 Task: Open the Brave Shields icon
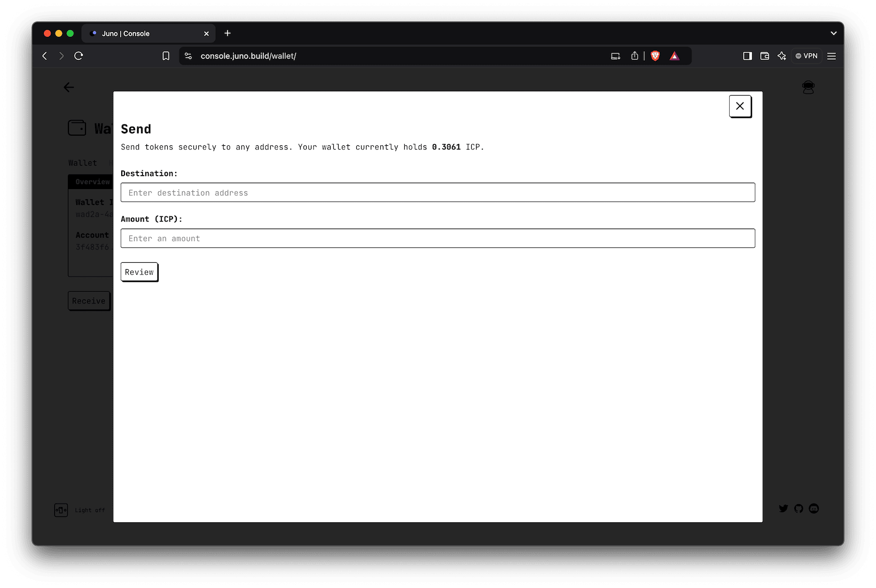point(655,56)
